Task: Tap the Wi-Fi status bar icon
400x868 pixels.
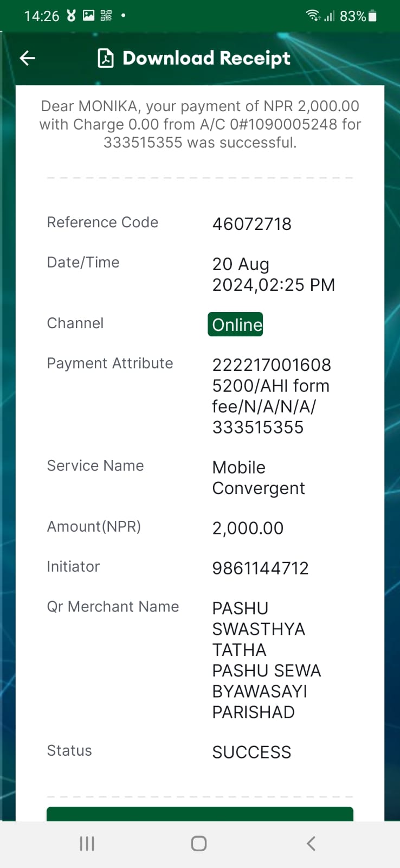Action: point(313,16)
